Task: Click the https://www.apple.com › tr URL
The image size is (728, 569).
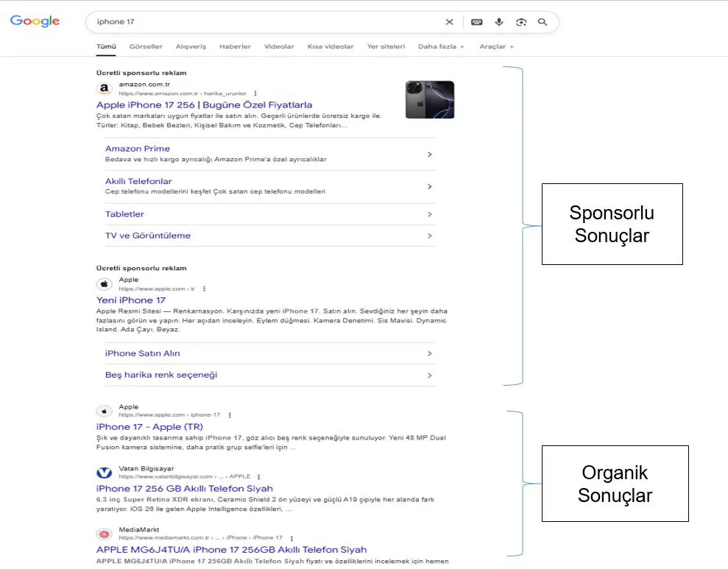Action: tap(157, 289)
